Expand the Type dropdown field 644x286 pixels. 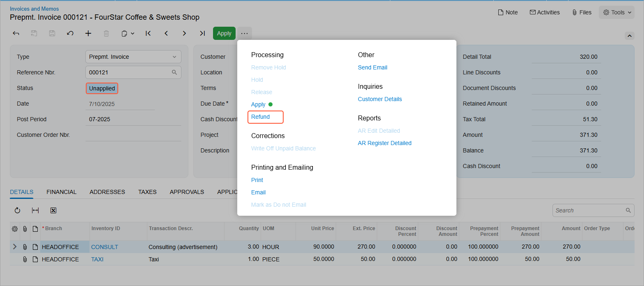tap(174, 57)
